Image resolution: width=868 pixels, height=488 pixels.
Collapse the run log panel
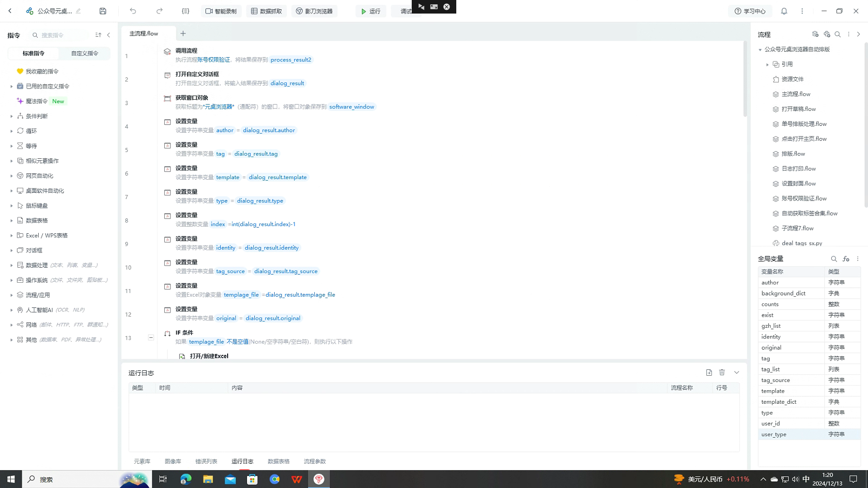click(737, 372)
